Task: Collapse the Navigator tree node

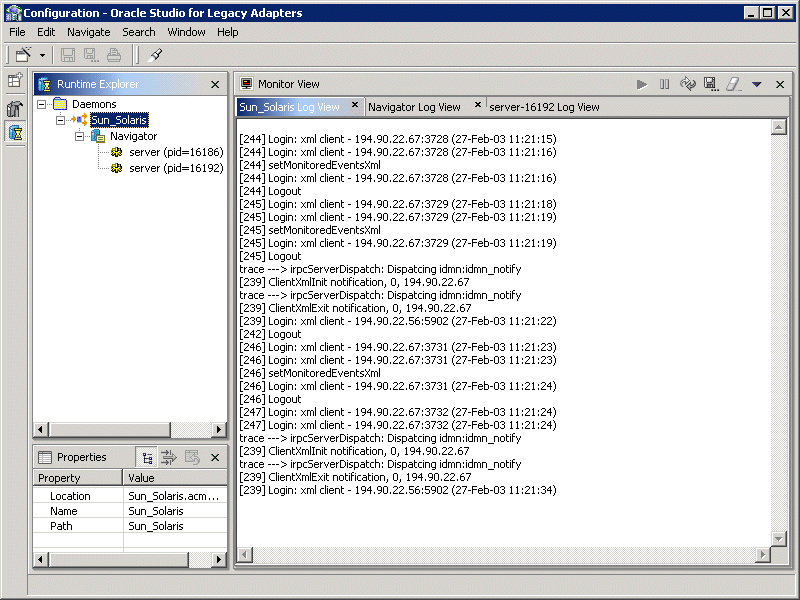Action: point(79,136)
